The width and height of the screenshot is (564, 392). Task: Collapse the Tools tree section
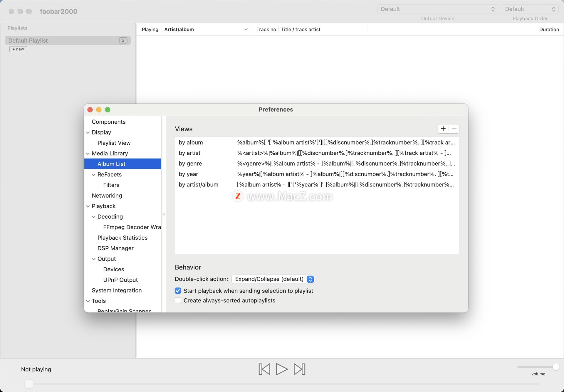click(x=88, y=301)
